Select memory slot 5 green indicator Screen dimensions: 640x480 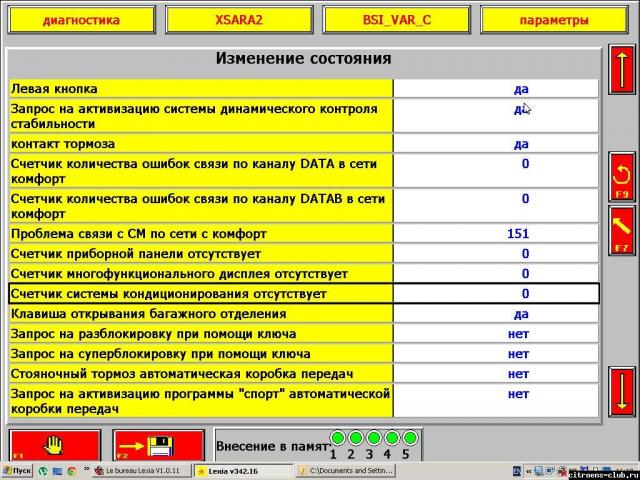click(x=406, y=438)
